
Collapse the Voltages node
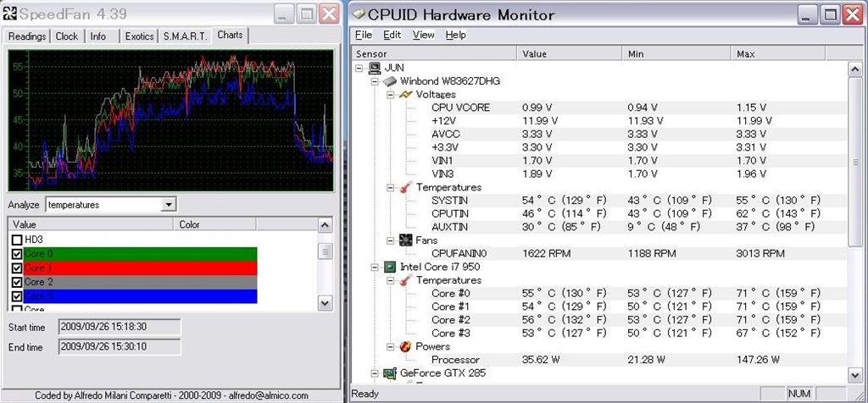390,95
